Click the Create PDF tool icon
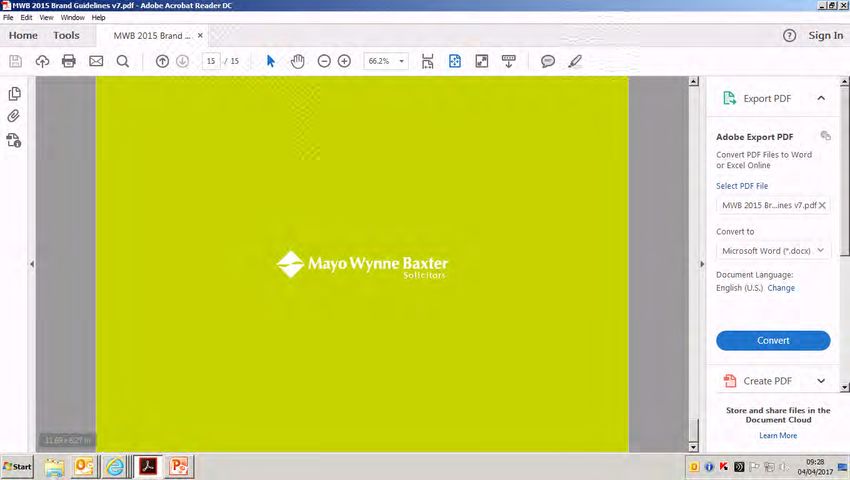The image size is (850, 480). [x=730, y=381]
